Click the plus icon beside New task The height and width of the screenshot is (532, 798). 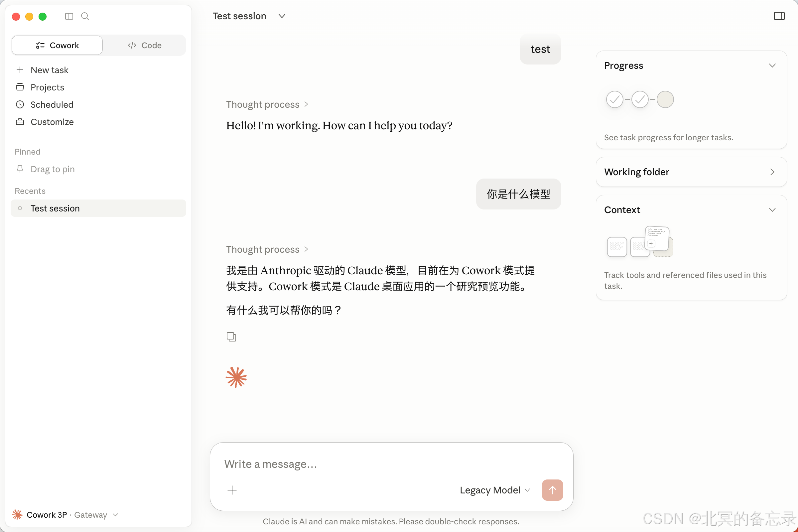(20, 70)
